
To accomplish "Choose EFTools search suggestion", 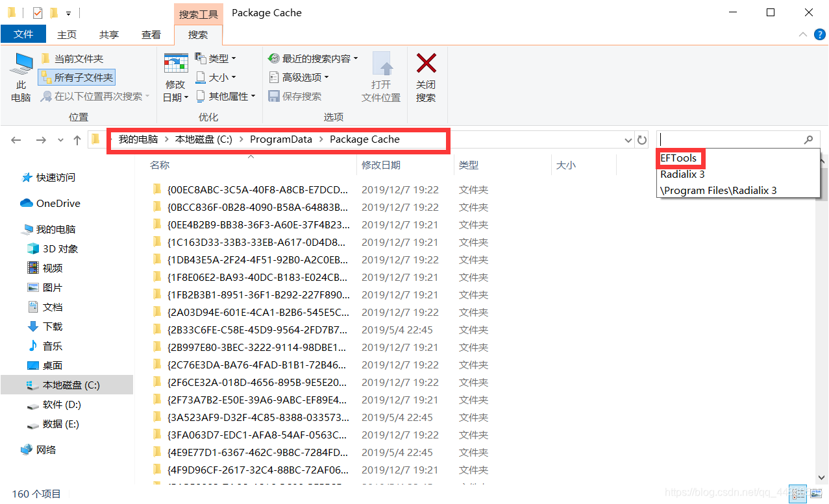I will (x=678, y=158).
